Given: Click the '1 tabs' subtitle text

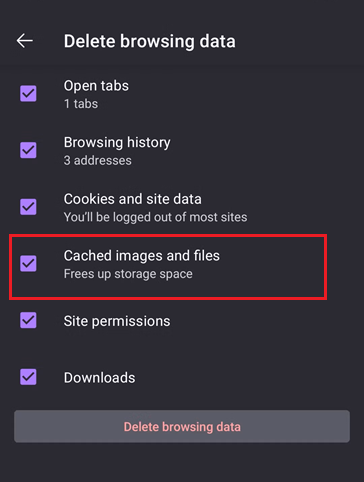Looking at the screenshot, I should click(x=81, y=104).
